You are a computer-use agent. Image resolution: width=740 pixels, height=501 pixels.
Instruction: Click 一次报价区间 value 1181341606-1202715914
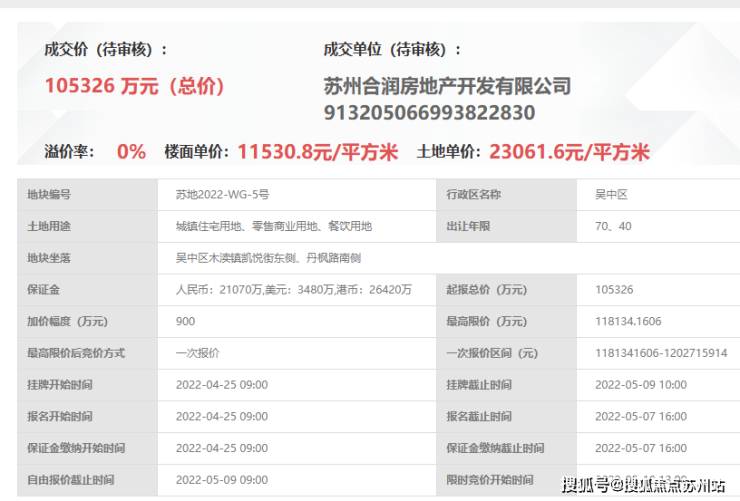pyautogui.click(x=660, y=353)
